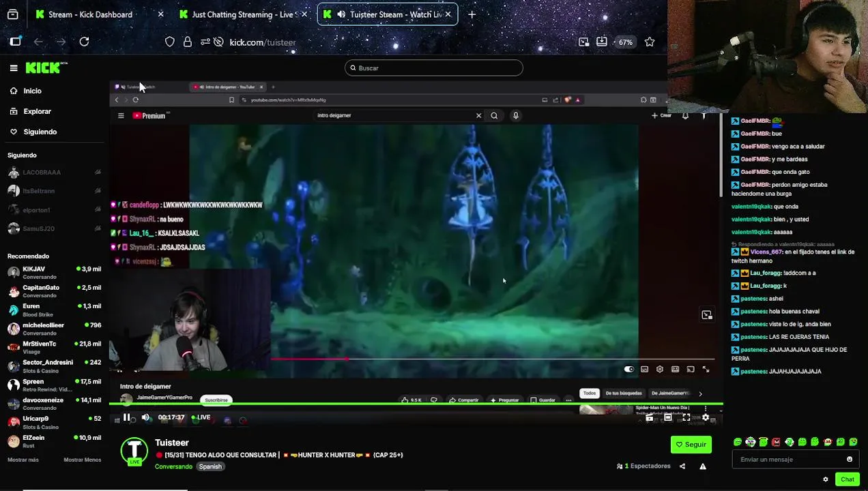Open recommended channel Uricarp9
The image size is (868, 491).
click(55, 422)
